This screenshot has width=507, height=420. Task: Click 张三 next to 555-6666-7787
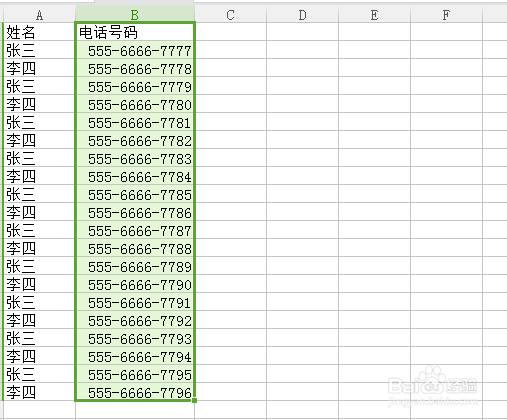[39, 230]
